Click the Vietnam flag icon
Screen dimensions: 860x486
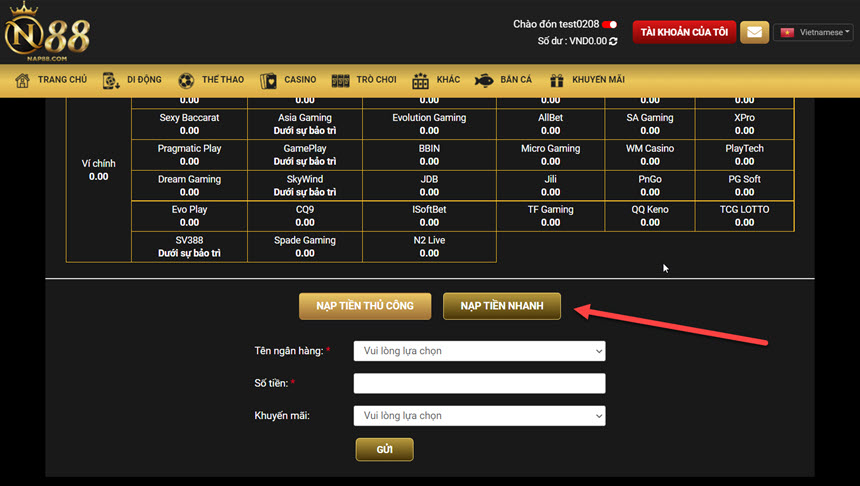(x=788, y=32)
